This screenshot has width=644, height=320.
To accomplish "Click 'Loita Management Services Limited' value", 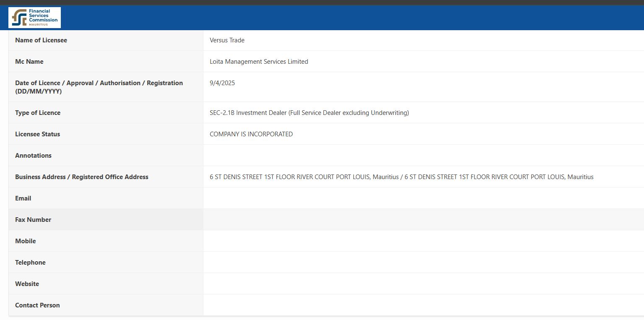I will tap(259, 62).
